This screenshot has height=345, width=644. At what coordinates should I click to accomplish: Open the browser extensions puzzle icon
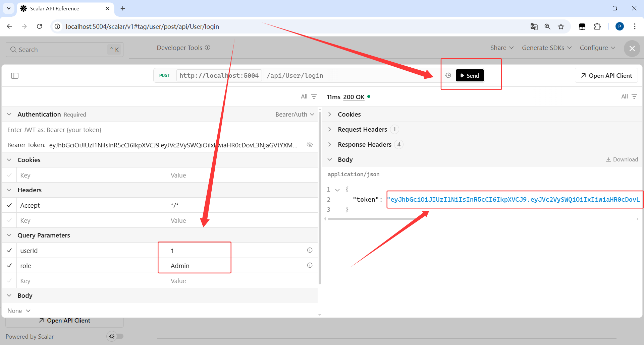click(597, 26)
